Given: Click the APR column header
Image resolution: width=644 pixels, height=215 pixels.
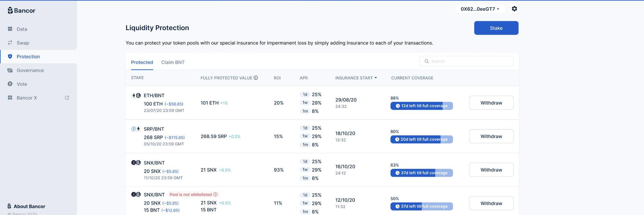Looking at the screenshot, I should click(304, 78).
